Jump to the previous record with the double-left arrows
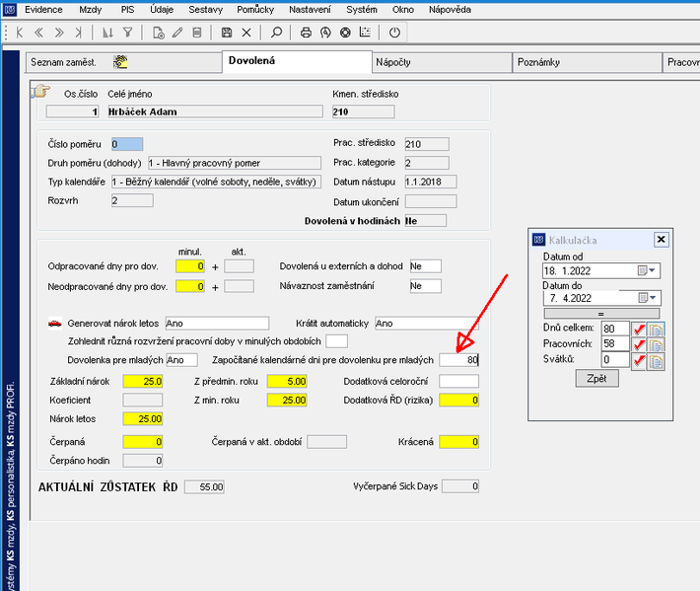 [x=38, y=33]
